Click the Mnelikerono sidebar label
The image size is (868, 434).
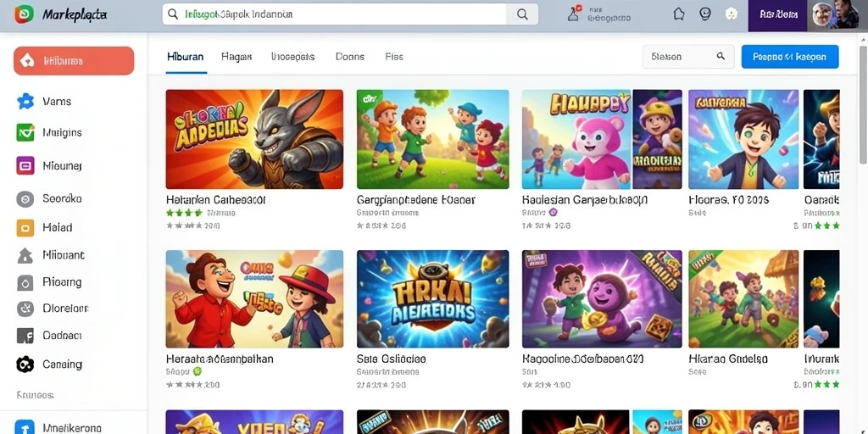coord(72,428)
